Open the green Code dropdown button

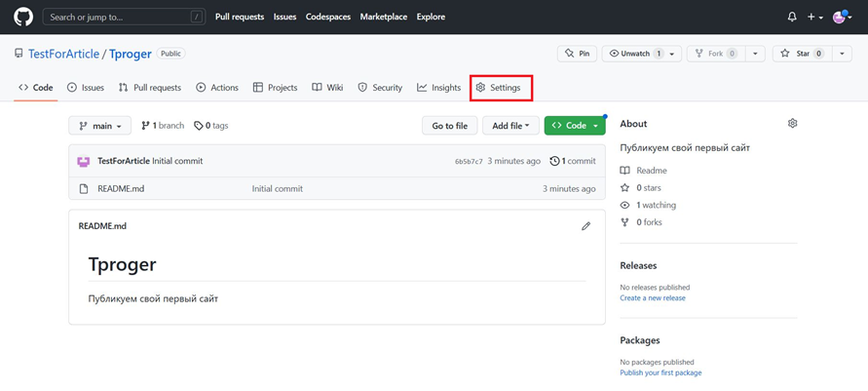pos(575,126)
